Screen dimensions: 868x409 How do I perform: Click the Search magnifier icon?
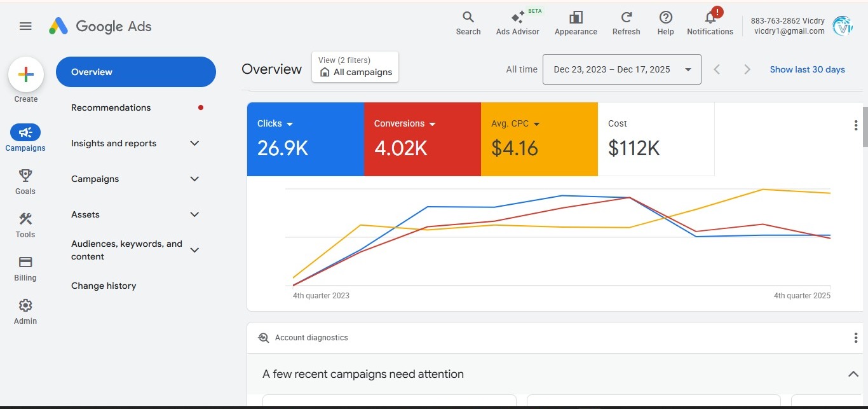[468, 18]
